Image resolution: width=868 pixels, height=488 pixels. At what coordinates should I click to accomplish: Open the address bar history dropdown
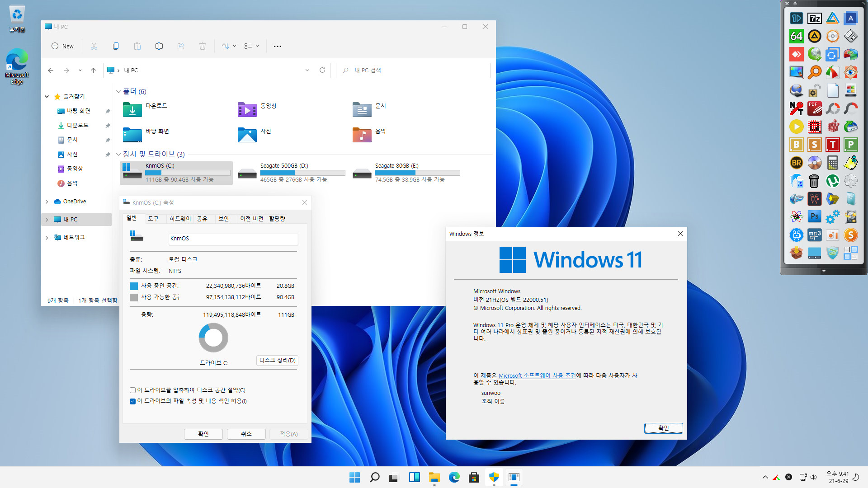click(x=307, y=70)
